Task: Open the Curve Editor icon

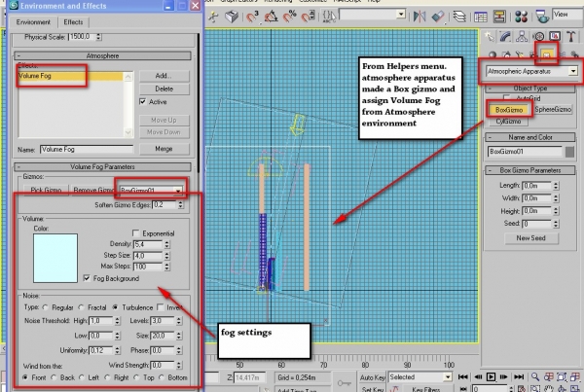Action: click(x=481, y=17)
